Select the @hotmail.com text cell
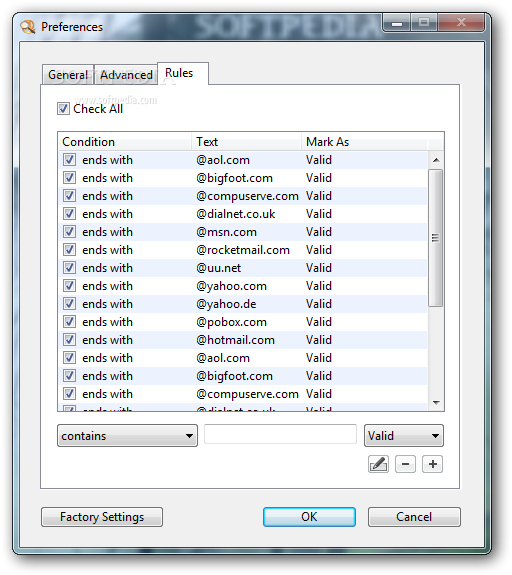Viewport: 512px width, 575px height. click(235, 340)
